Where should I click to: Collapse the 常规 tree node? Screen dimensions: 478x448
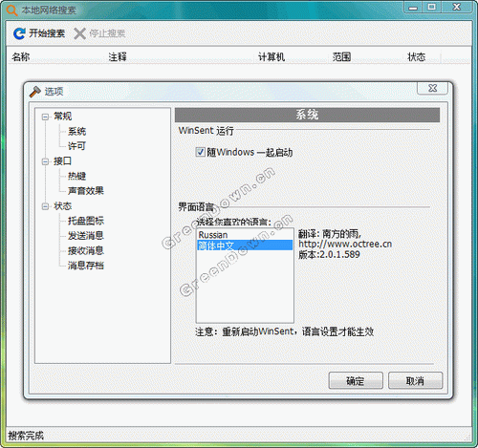click(45, 117)
